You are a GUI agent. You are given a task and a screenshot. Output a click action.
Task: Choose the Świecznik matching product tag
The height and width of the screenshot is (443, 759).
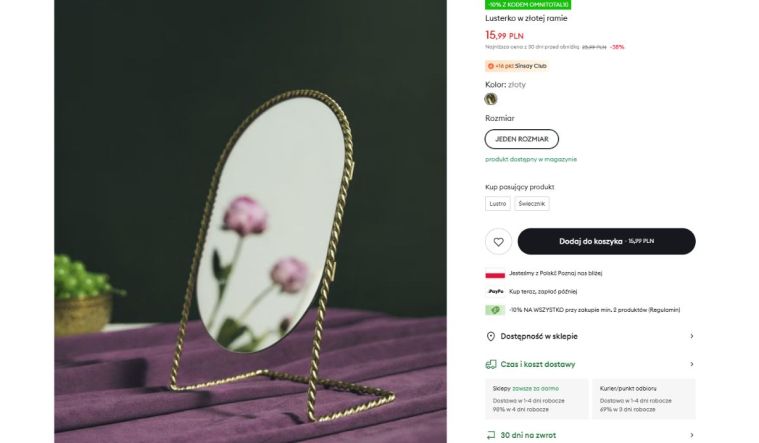pyautogui.click(x=531, y=204)
